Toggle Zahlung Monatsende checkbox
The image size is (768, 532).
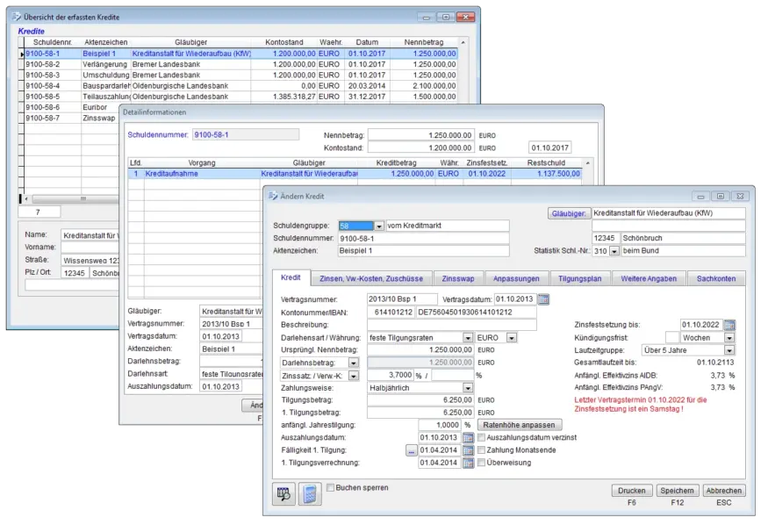[481, 450]
